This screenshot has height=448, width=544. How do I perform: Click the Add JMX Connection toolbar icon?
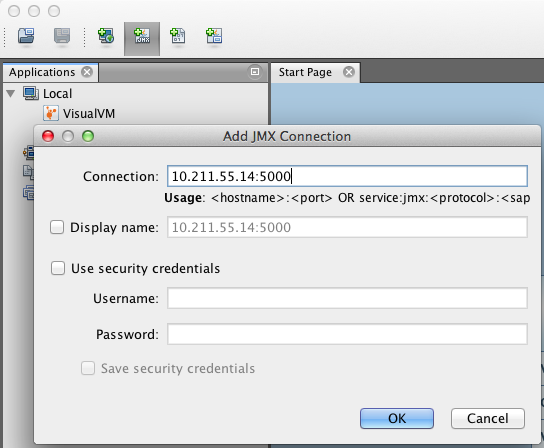tap(142, 36)
